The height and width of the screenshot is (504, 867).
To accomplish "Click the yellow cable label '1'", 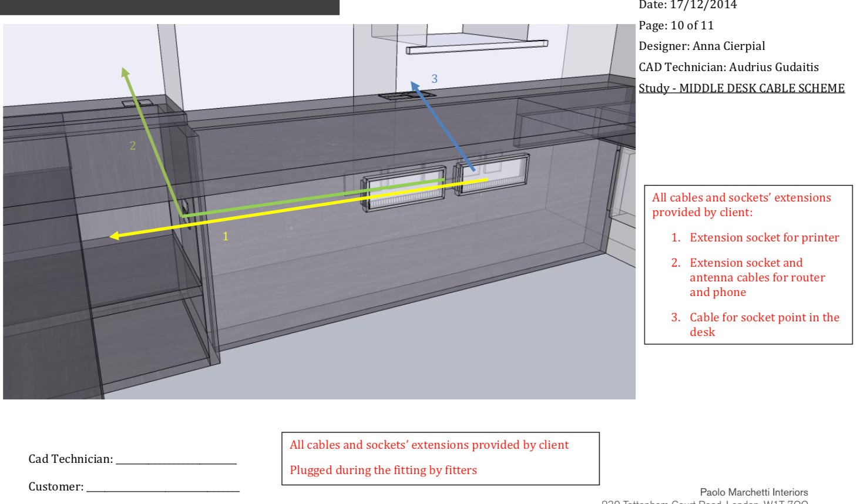I will (x=225, y=236).
